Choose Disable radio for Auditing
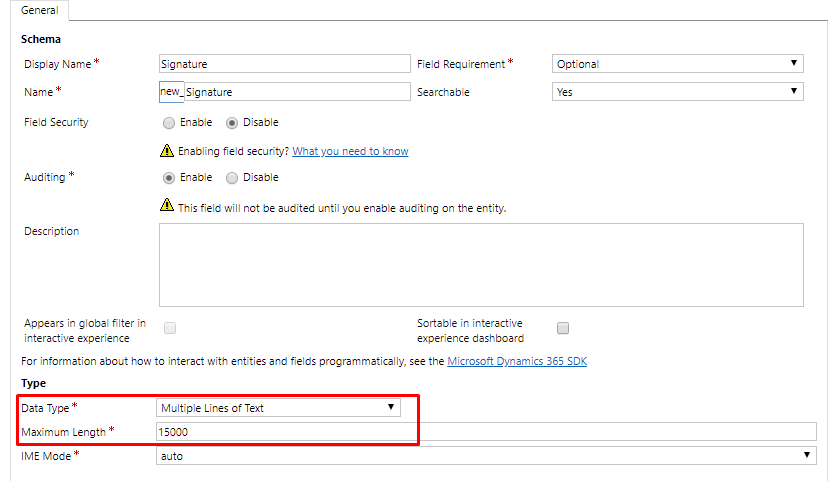This screenshot has height=481, width=830. coord(232,178)
